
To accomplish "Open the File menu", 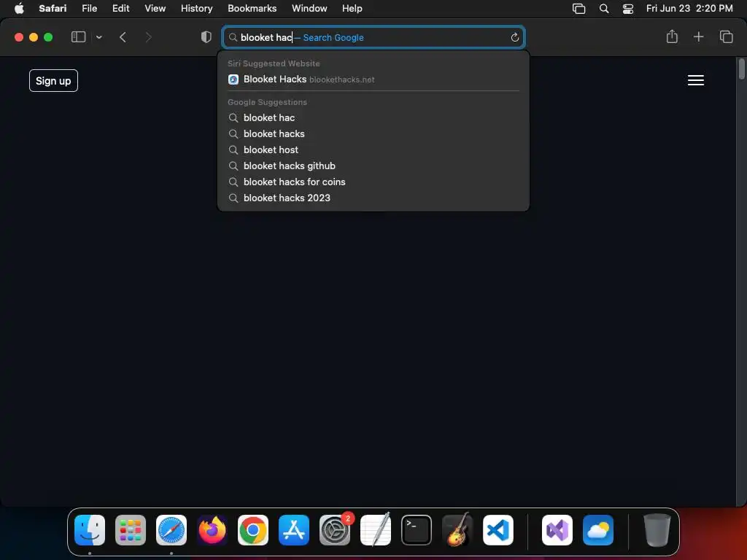I will coord(90,9).
